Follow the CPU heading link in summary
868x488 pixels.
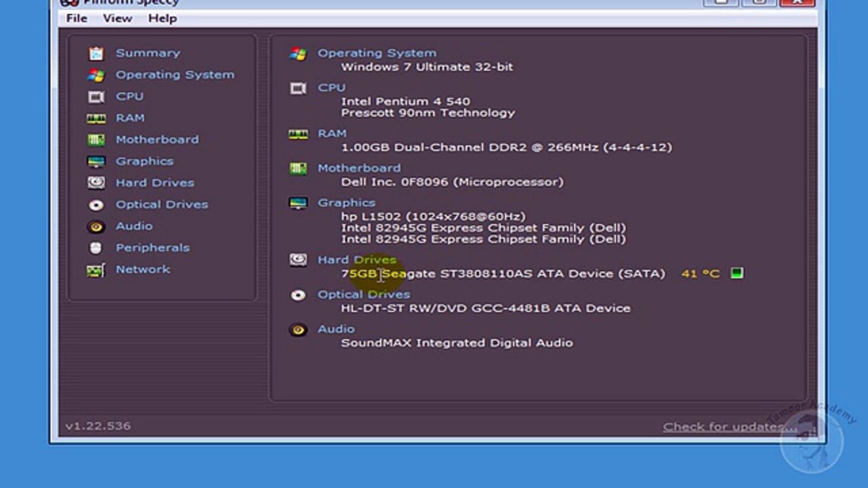[x=332, y=87]
